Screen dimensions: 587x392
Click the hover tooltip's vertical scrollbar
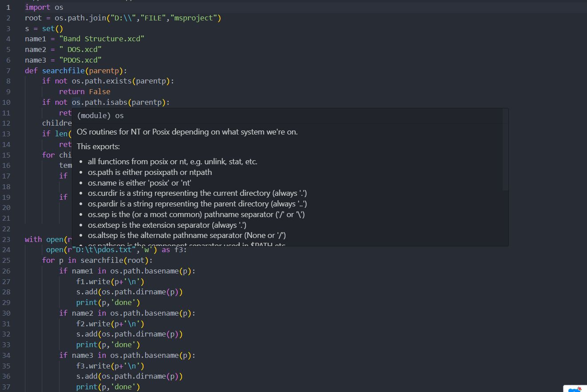tap(505, 150)
